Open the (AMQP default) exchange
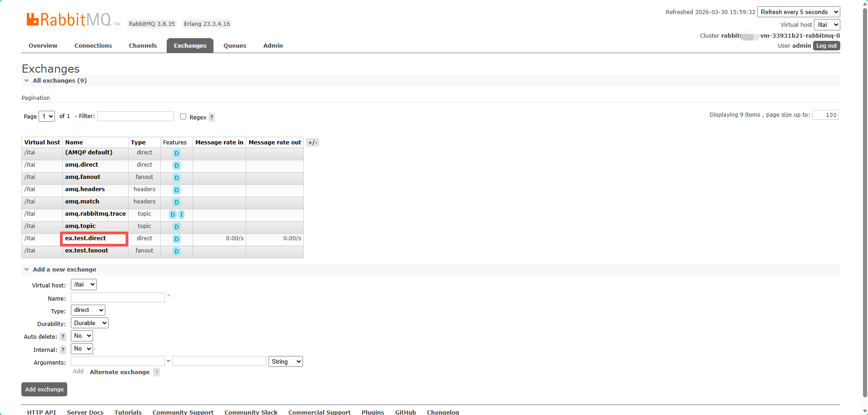 89,153
